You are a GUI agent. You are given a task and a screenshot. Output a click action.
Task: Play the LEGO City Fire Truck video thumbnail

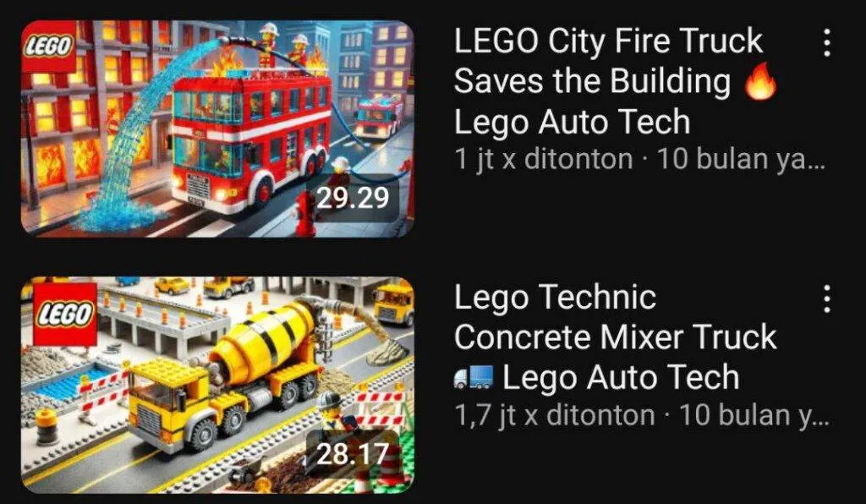tap(217, 129)
